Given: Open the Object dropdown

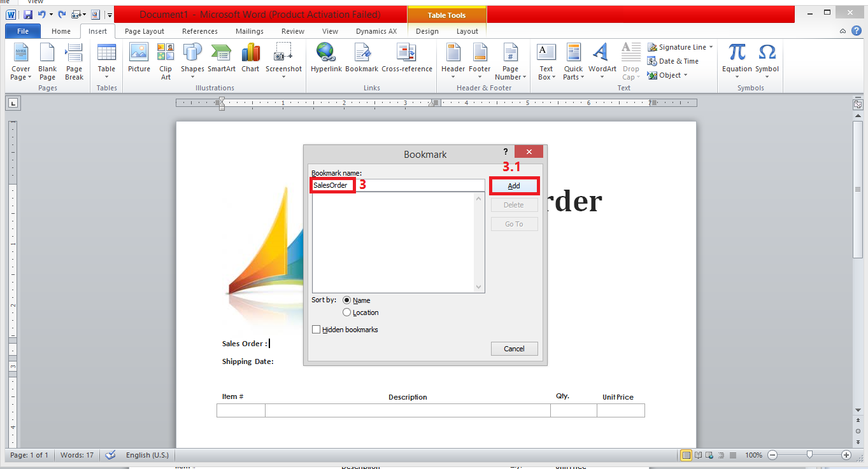Looking at the screenshot, I should tap(667, 75).
